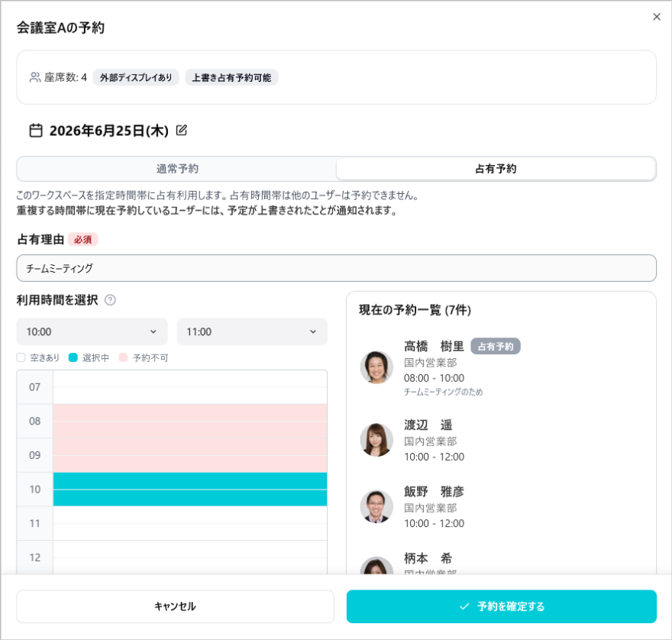Click the キャンセル button
The width and height of the screenshot is (672, 640).
176,606
